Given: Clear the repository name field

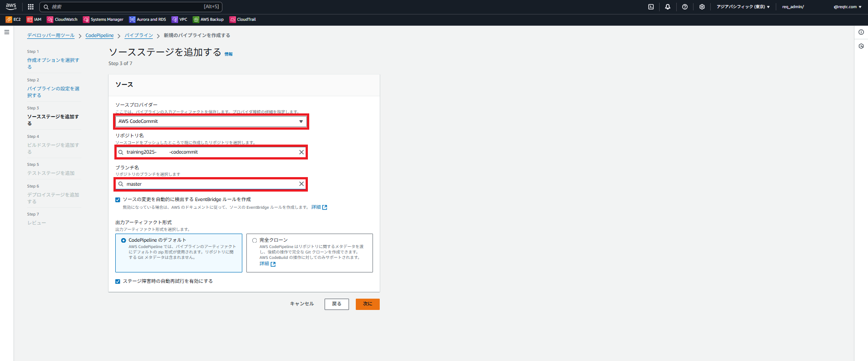Looking at the screenshot, I should 302,152.
